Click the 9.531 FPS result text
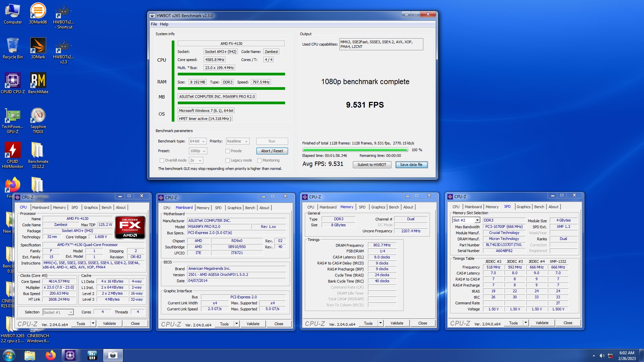 [x=365, y=105]
